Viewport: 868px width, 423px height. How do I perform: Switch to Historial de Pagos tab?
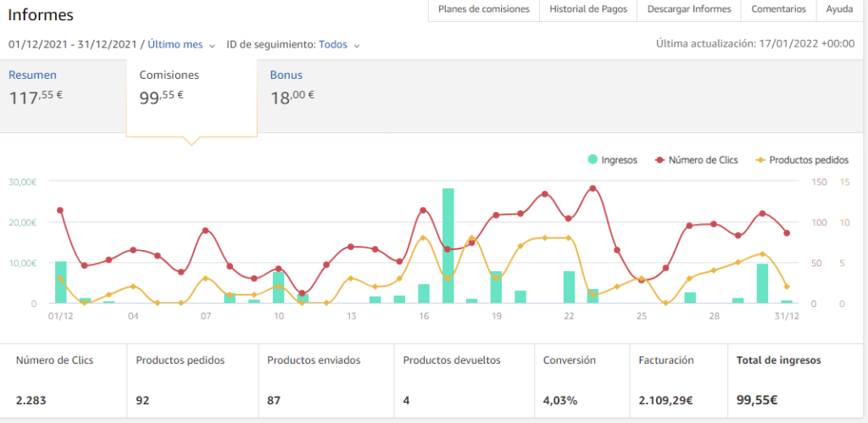pos(587,9)
